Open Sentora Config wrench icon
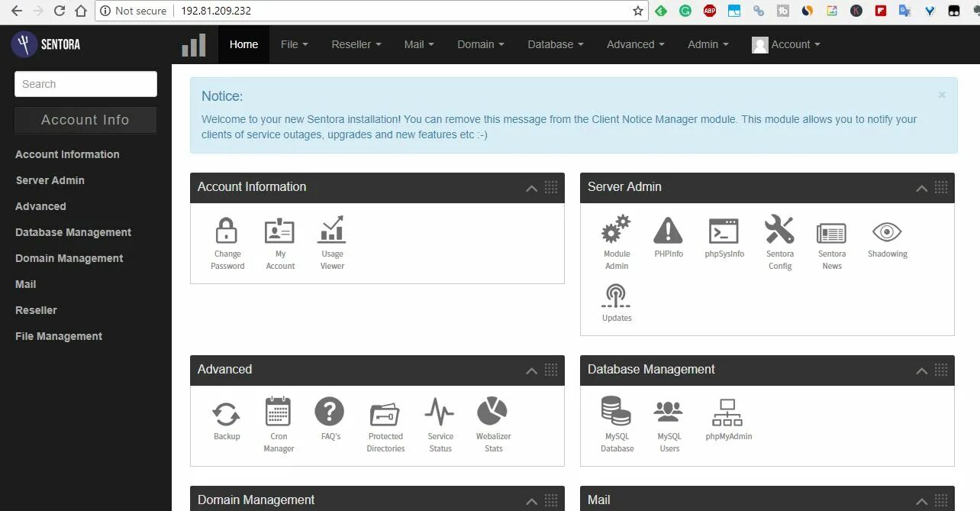This screenshot has height=511, width=980. (x=779, y=229)
